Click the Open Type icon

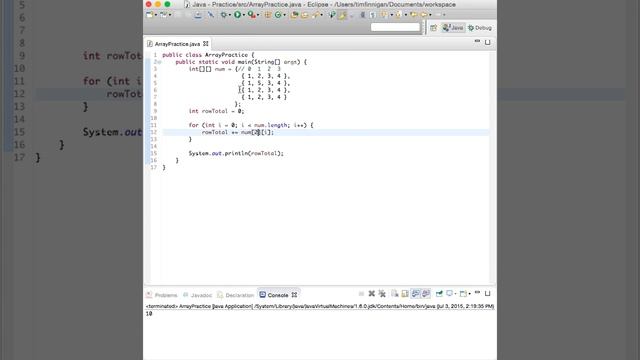click(x=294, y=15)
